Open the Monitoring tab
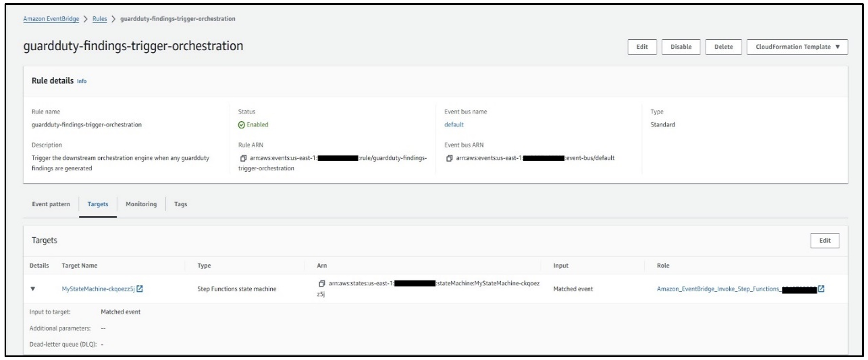 click(x=141, y=204)
